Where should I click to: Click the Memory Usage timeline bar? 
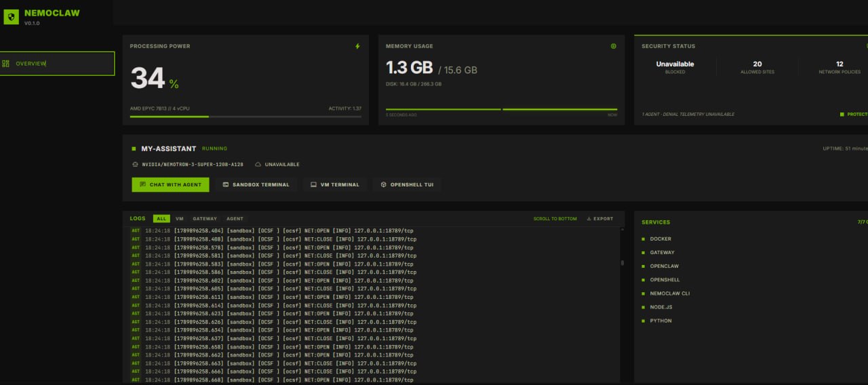[x=501, y=109]
